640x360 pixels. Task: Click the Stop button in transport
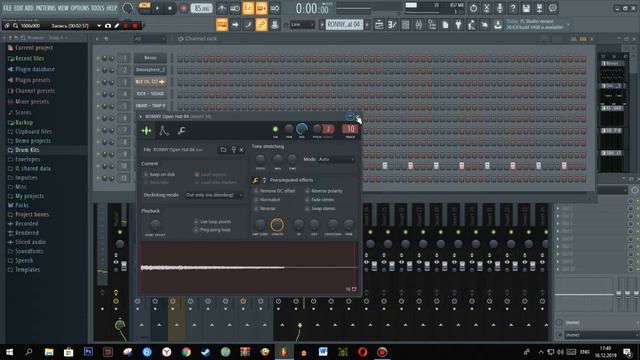(170, 8)
